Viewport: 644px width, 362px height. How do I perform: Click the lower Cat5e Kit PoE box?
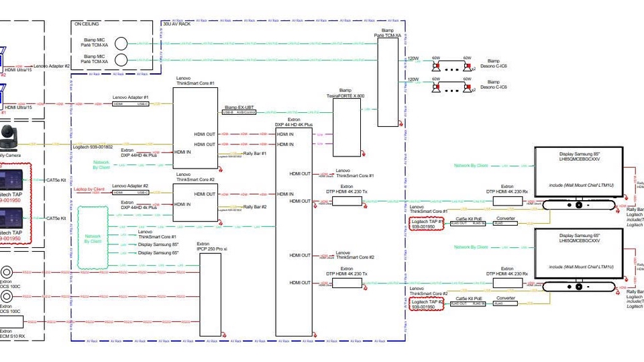point(468,304)
